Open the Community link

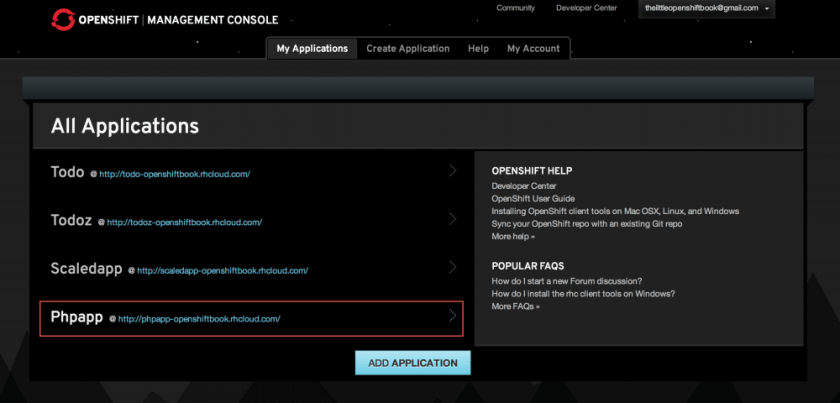tap(515, 9)
